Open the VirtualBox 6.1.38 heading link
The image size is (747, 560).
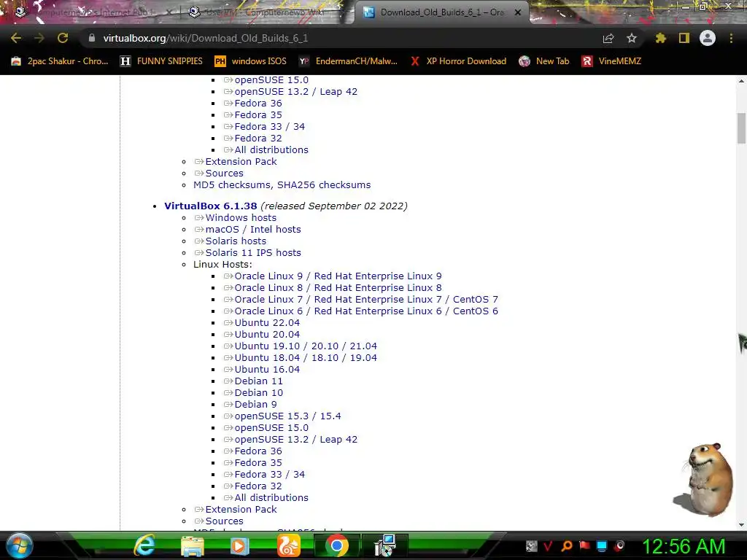(211, 206)
